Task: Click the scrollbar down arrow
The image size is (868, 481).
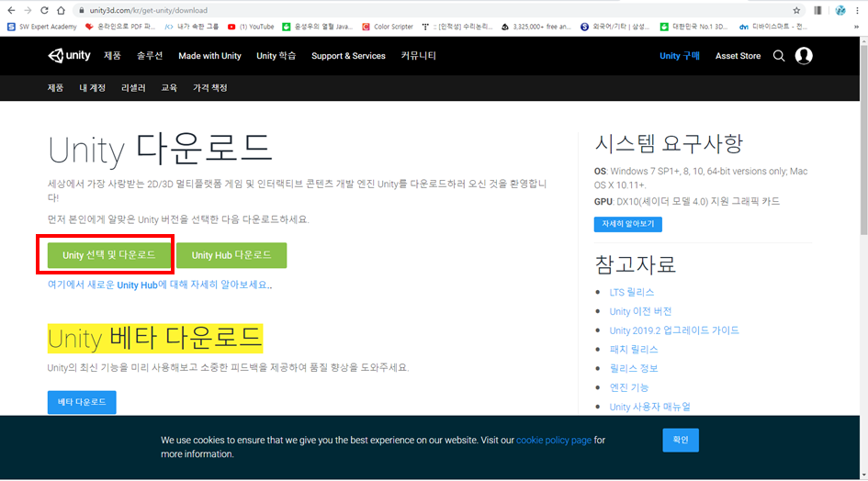Action: [863, 475]
